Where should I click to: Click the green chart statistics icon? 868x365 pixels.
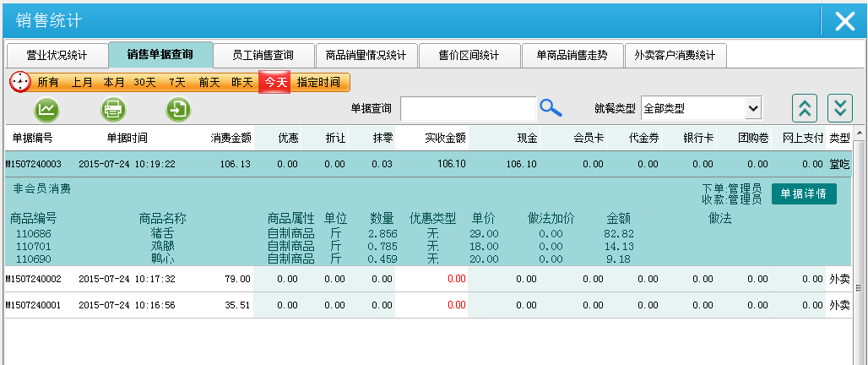pyautogui.click(x=47, y=109)
